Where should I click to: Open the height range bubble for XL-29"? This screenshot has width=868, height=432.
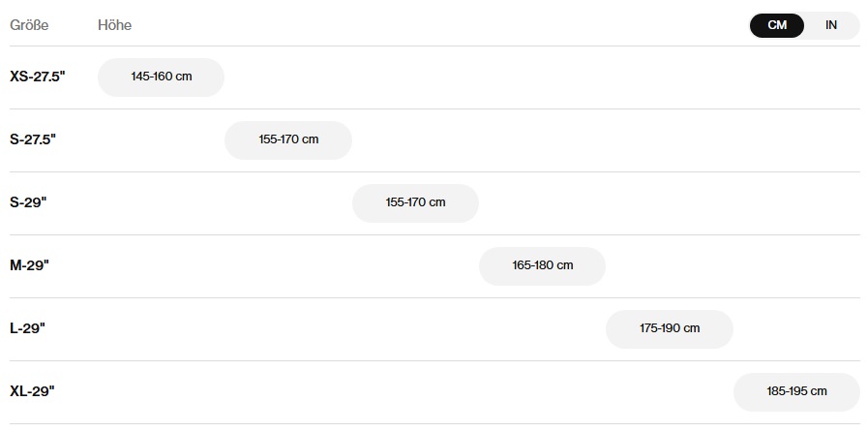pyautogui.click(x=796, y=392)
